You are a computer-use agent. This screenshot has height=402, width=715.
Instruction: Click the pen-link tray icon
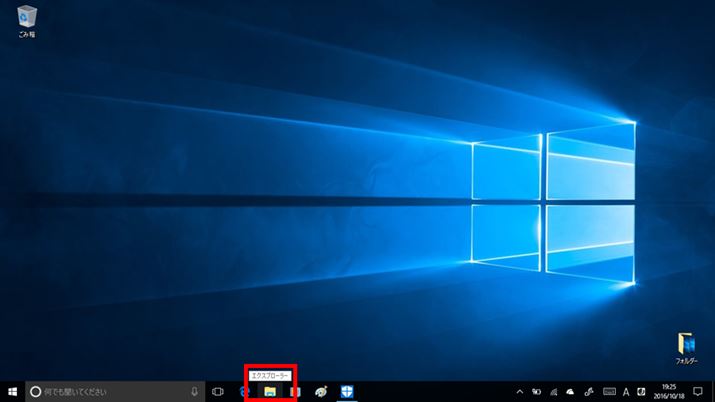tap(589, 391)
